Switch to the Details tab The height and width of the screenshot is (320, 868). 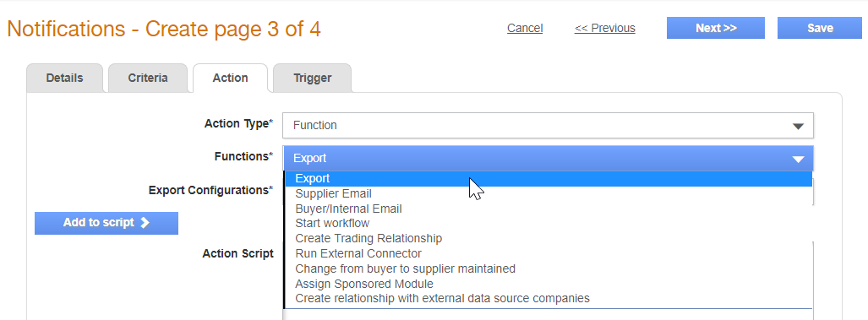tap(65, 78)
